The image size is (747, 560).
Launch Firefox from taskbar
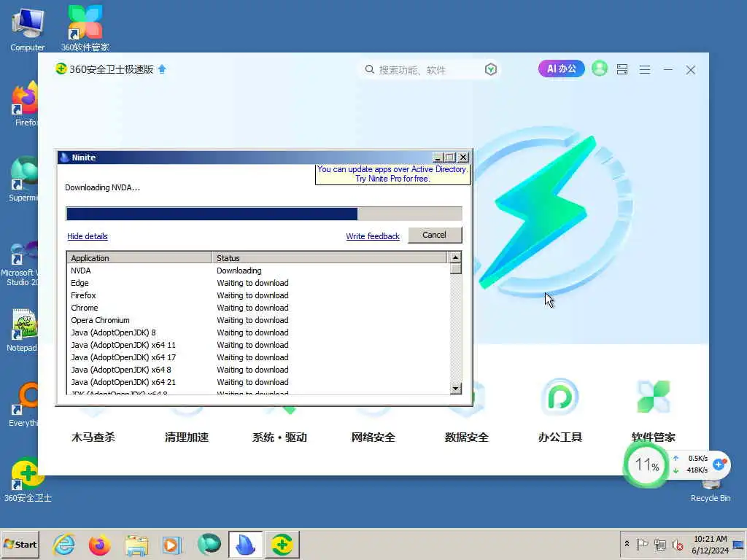tap(99, 544)
